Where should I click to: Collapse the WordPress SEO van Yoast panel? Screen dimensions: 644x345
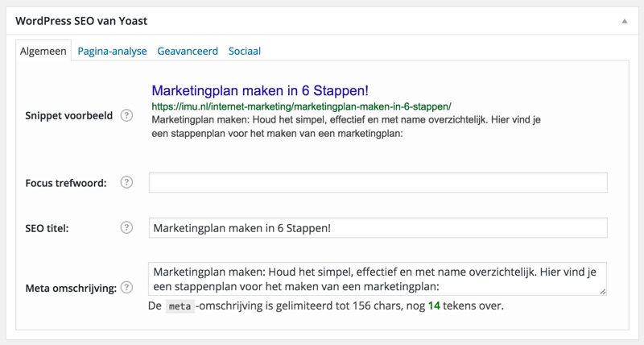pos(625,21)
